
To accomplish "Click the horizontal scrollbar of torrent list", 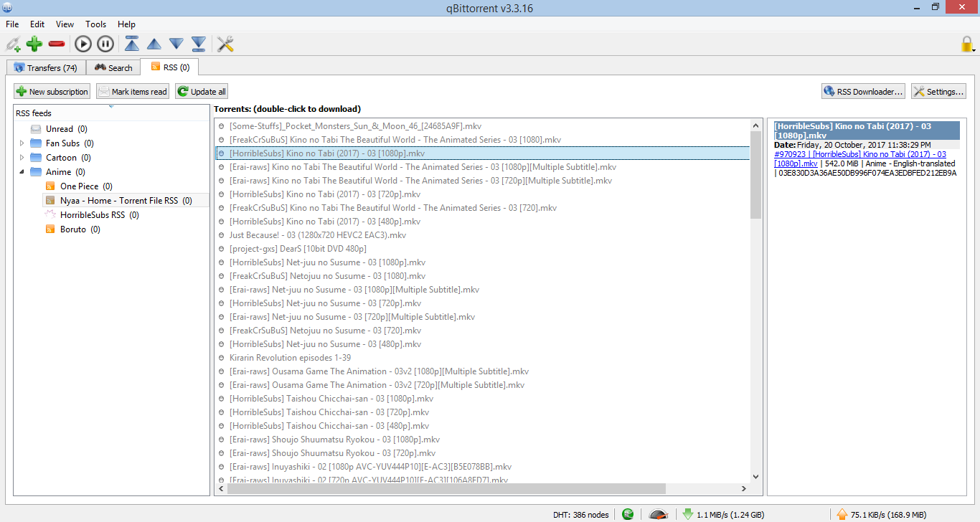I will 446,488.
